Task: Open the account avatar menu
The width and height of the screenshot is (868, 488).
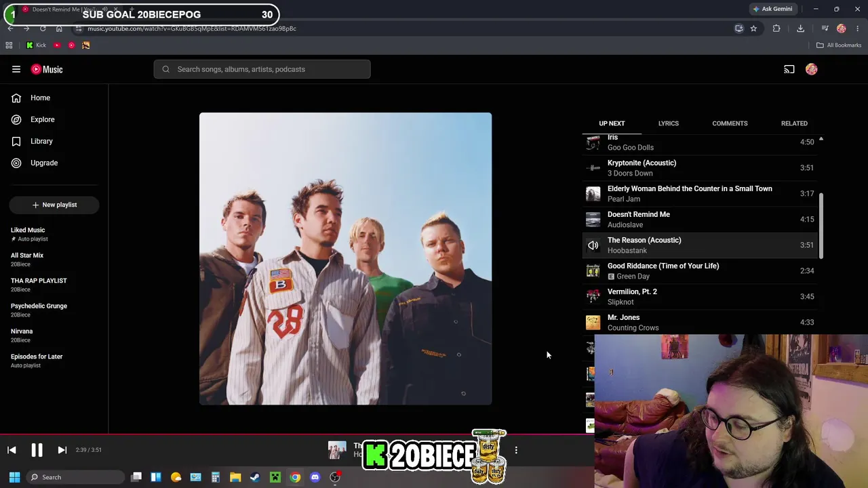Action: [812, 69]
